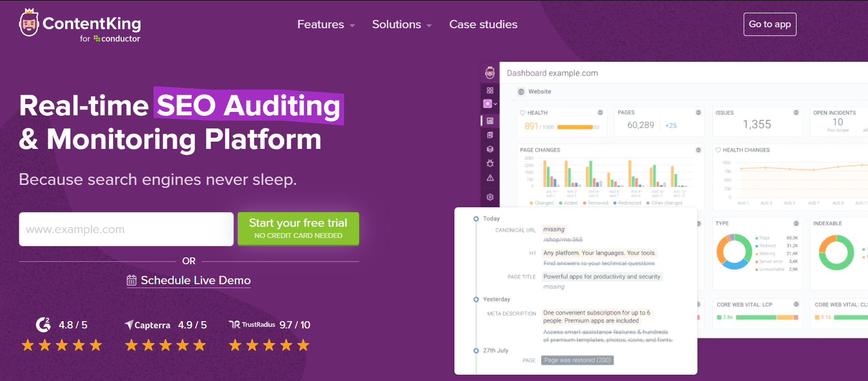Click the Powerful apps for productivity page title

(x=602, y=276)
